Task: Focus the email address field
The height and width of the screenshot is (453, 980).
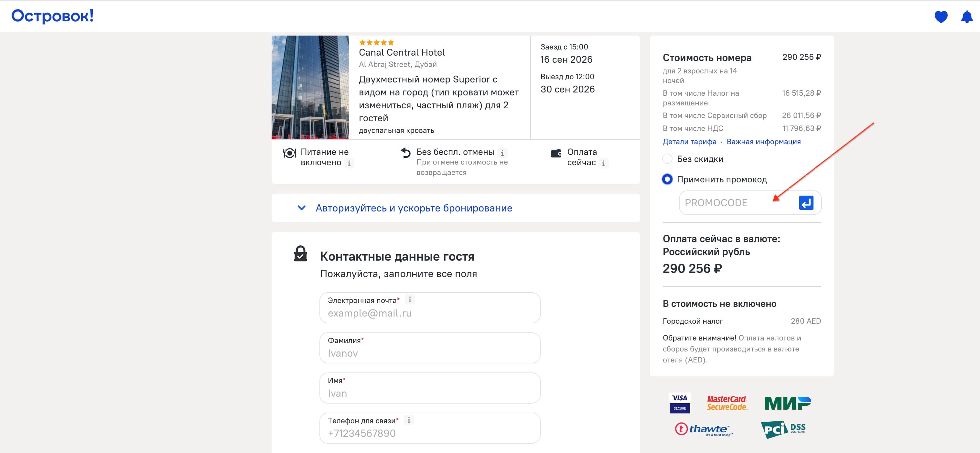Action: (x=429, y=313)
